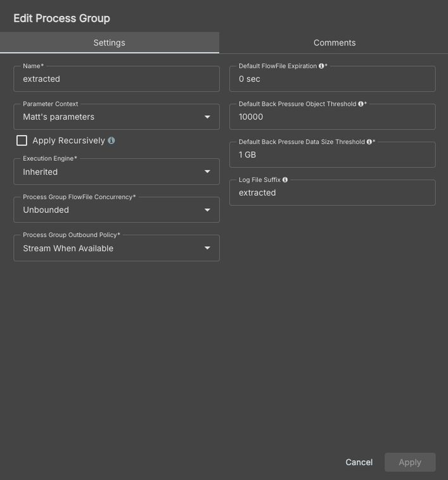Focus the Default FlowFile Expiration field
This screenshot has width=448, height=480.
pyautogui.click(x=332, y=79)
